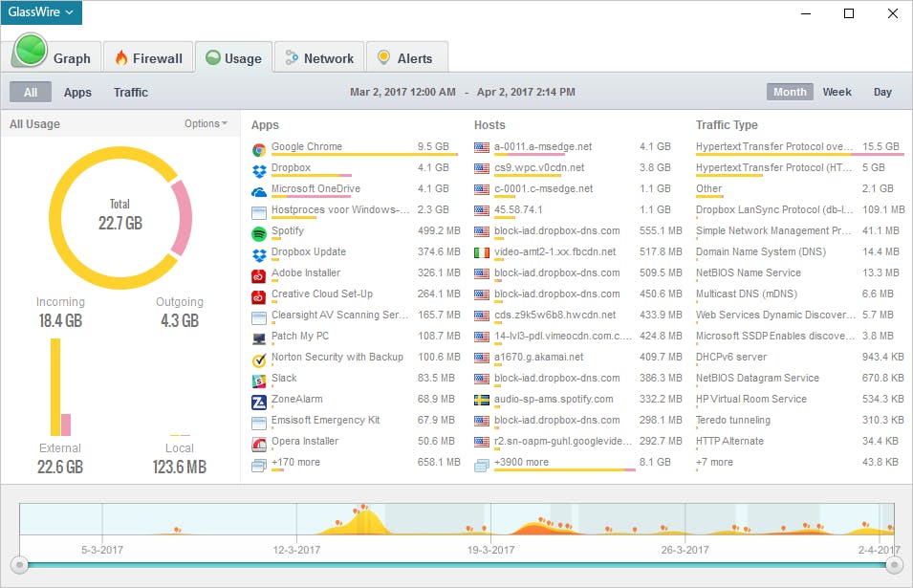Click the alert marker near 5-3-2017
Screen dimensions: 913x588
point(177,530)
